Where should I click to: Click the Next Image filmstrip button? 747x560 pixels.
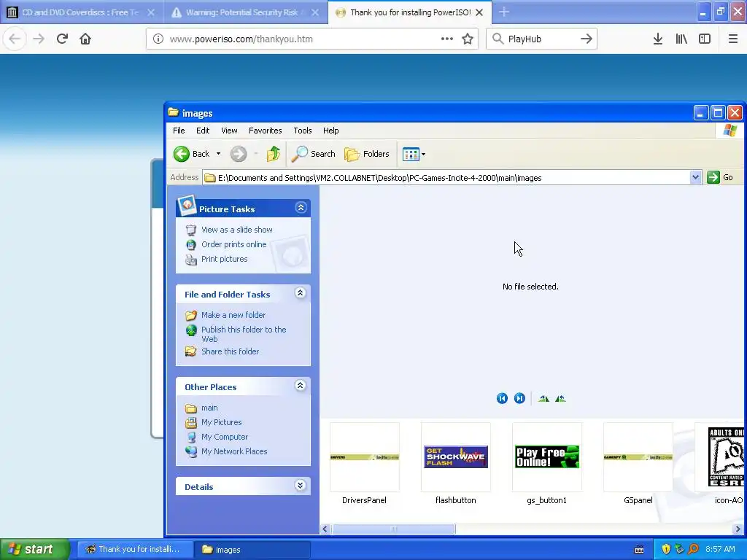tap(519, 398)
